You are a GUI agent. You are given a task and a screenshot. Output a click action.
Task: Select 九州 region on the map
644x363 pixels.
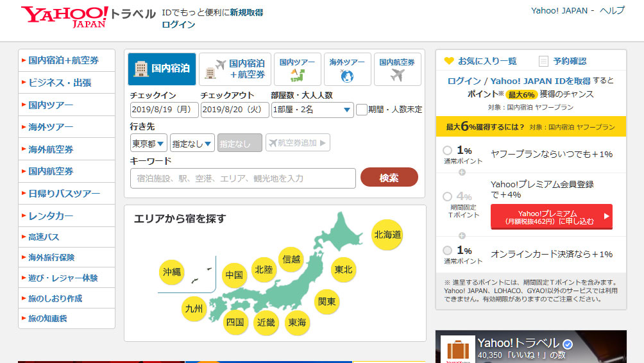pyautogui.click(x=194, y=308)
